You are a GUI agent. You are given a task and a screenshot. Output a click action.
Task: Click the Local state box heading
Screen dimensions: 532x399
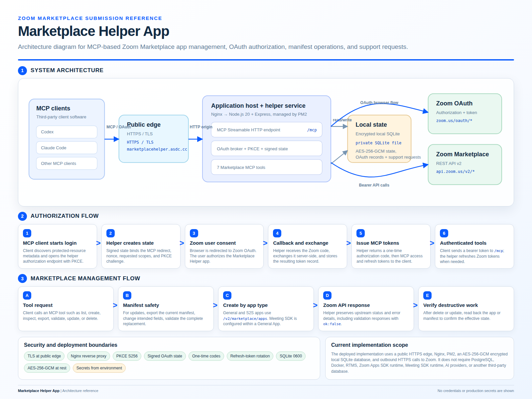tap(371, 125)
